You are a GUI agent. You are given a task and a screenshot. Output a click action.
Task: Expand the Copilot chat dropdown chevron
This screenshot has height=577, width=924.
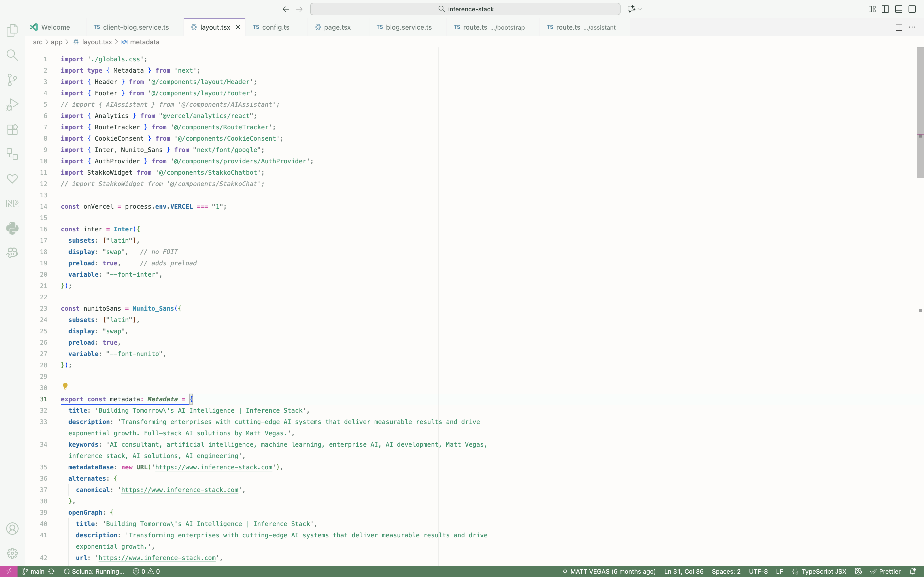pyautogui.click(x=640, y=9)
